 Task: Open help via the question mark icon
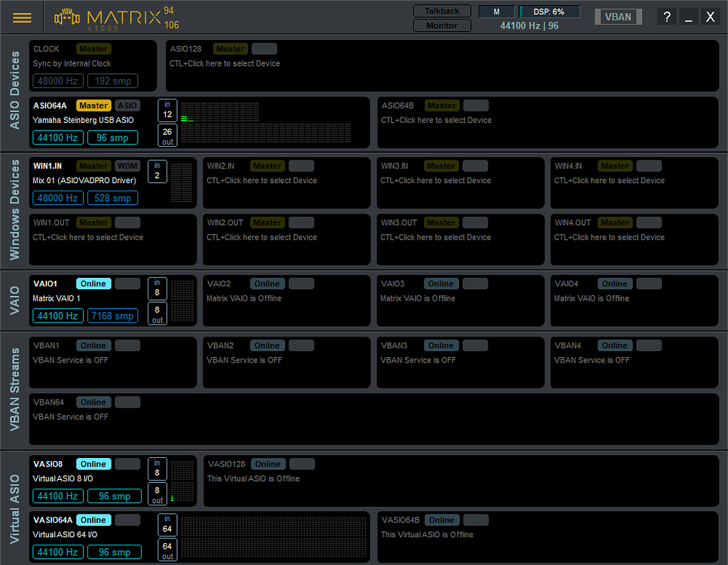pyautogui.click(x=666, y=16)
